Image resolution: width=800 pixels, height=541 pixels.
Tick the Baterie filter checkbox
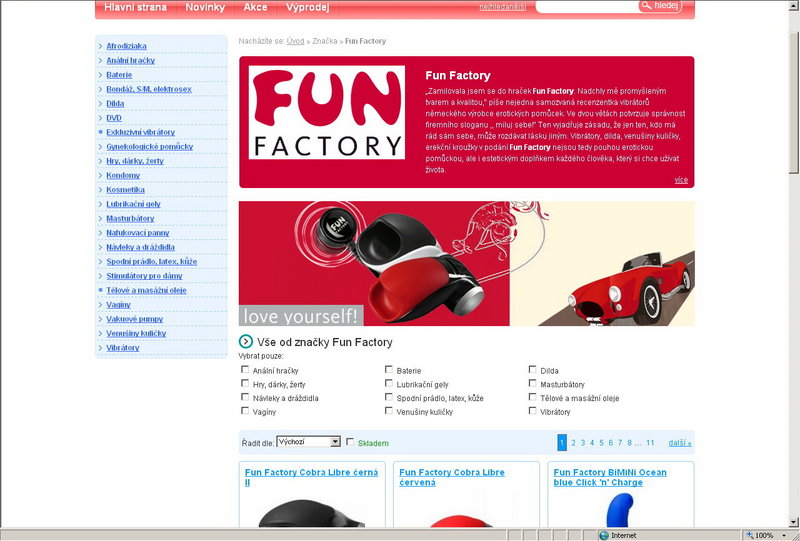click(389, 370)
